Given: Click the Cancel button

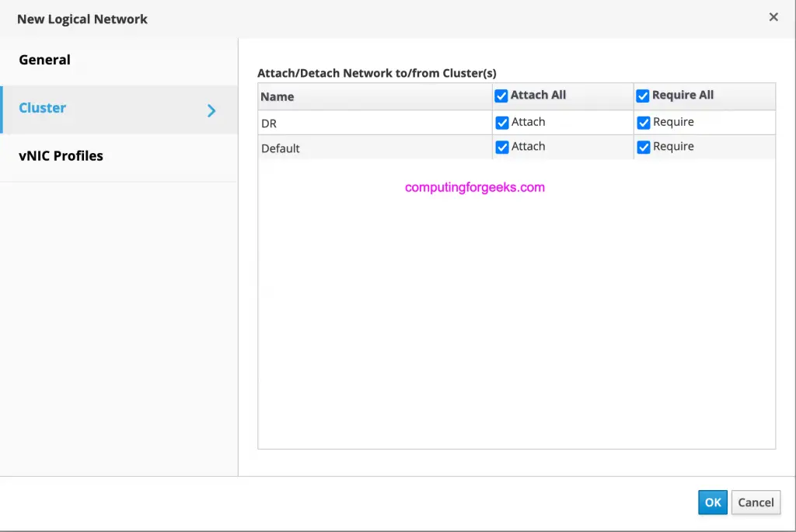Looking at the screenshot, I should pos(756,502).
